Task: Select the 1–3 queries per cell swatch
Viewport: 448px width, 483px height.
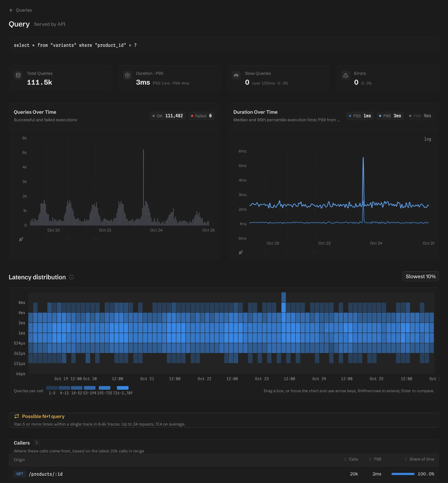Action: coord(52,388)
